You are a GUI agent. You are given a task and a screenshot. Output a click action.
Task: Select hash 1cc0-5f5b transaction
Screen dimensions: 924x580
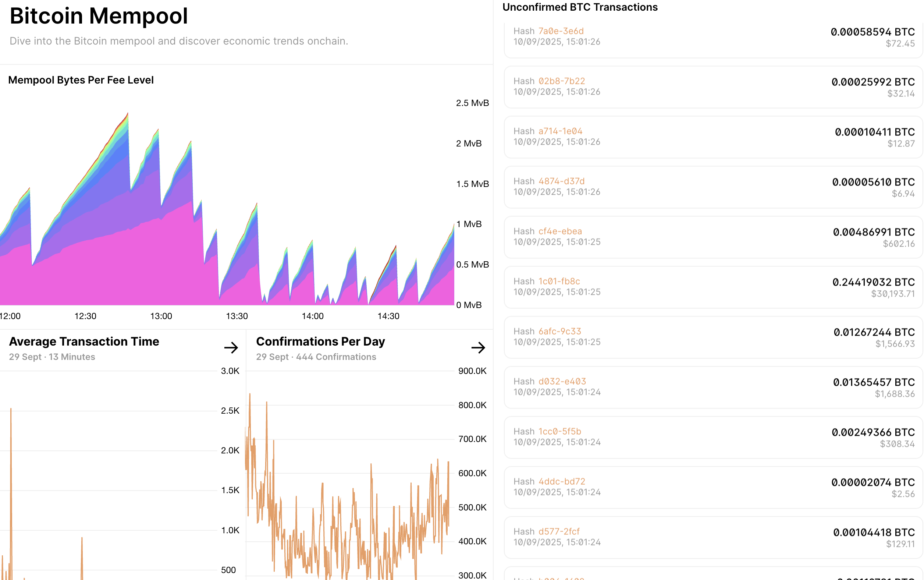coord(560,432)
